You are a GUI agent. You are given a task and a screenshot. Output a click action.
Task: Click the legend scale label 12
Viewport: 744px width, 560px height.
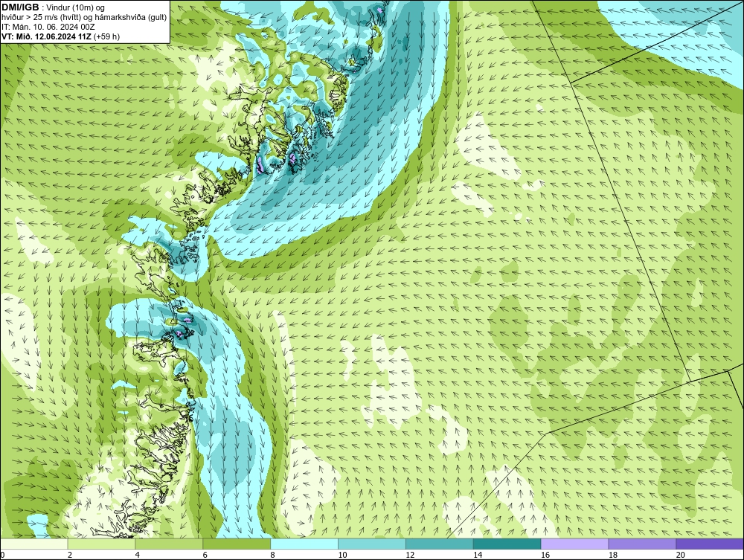tap(410, 555)
